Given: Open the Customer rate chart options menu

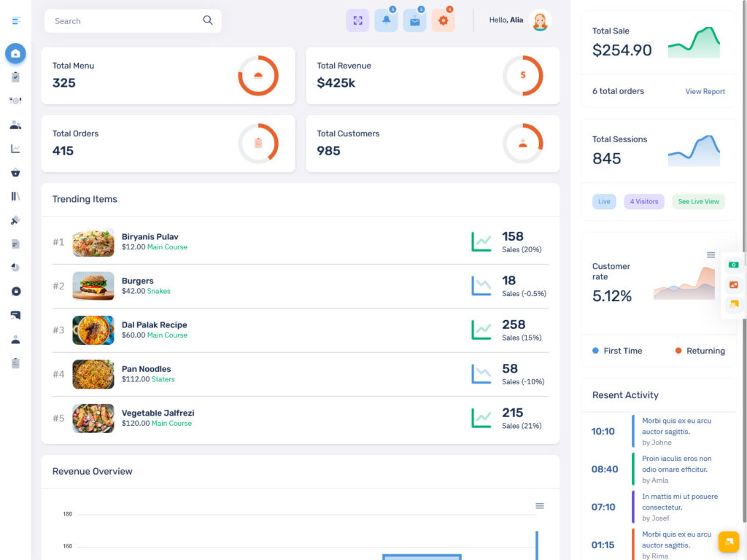Looking at the screenshot, I should click(710, 254).
